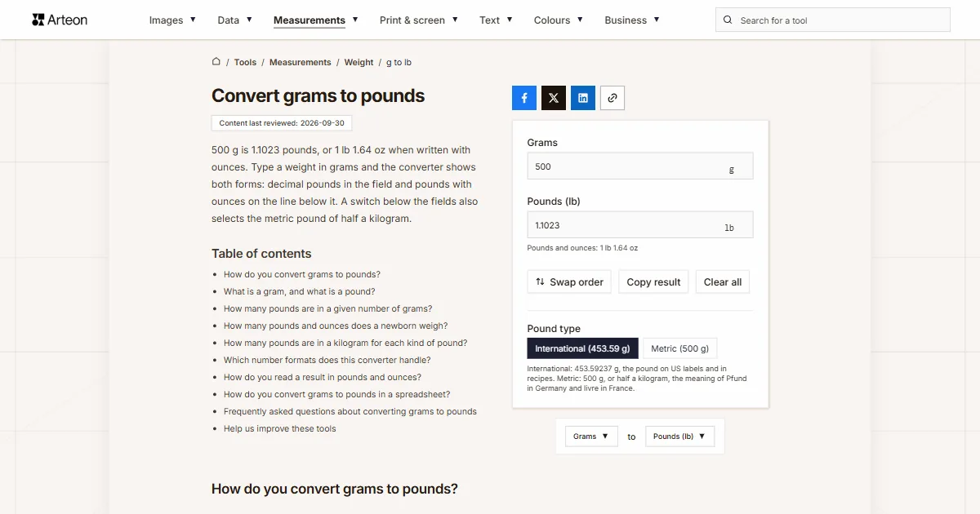This screenshot has width=980, height=514.
Task: Share page on LinkedIn
Action: pos(583,98)
